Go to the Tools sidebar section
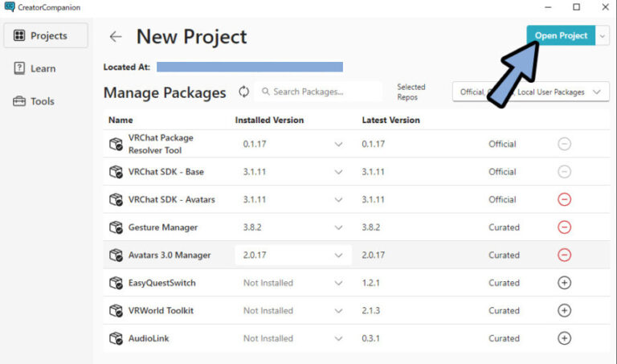 (41, 101)
